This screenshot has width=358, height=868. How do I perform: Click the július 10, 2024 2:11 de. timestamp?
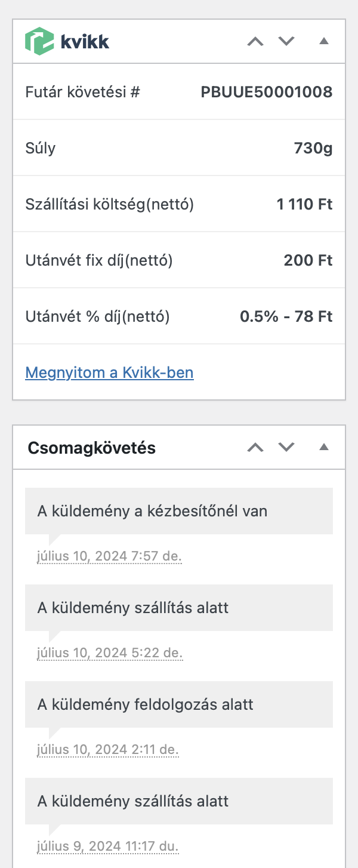coord(108,750)
